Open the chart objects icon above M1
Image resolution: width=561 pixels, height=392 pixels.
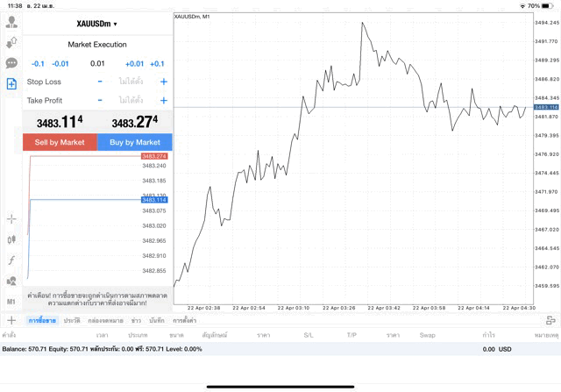[11, 282]
